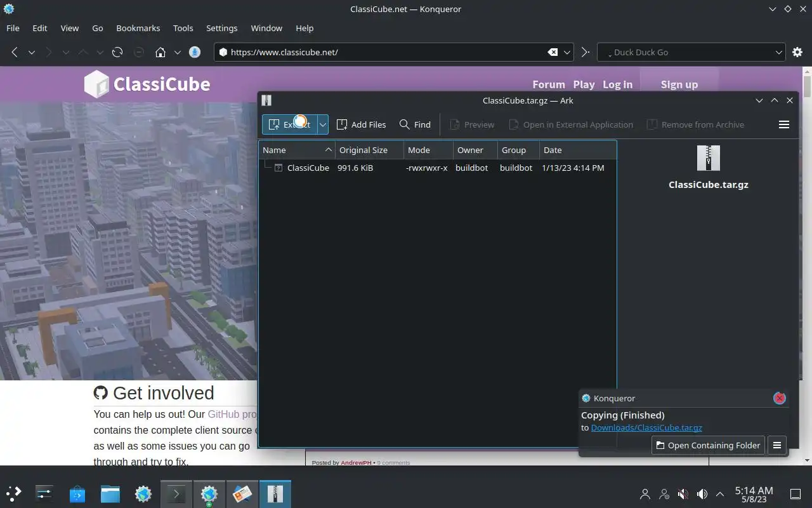Viewport: 812px width, 508px height.
Task: Open Ark hamburger menu
Action: pyautogui.click(x=784, y=124)
